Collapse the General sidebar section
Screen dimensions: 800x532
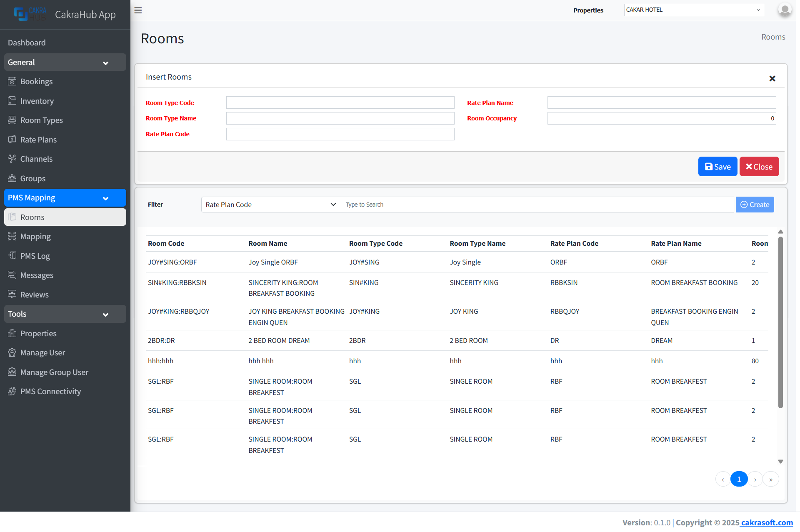point(105,62)
